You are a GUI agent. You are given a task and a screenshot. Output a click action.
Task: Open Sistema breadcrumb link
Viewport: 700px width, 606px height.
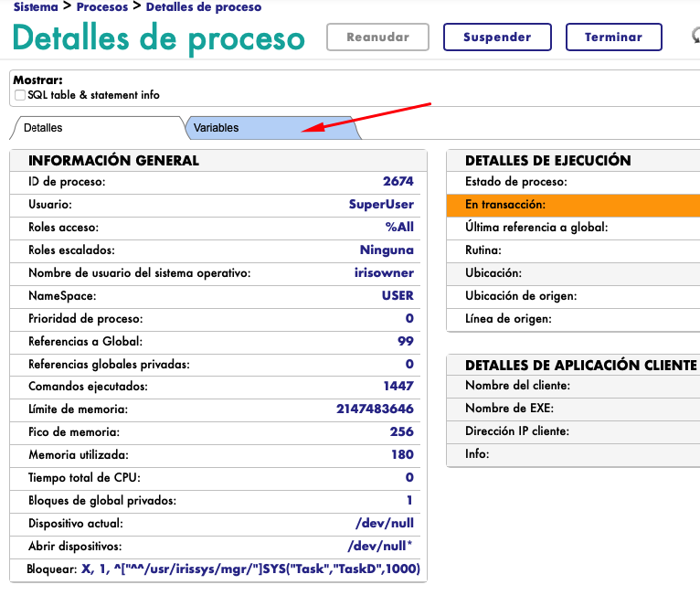click(x=37, y=7)
